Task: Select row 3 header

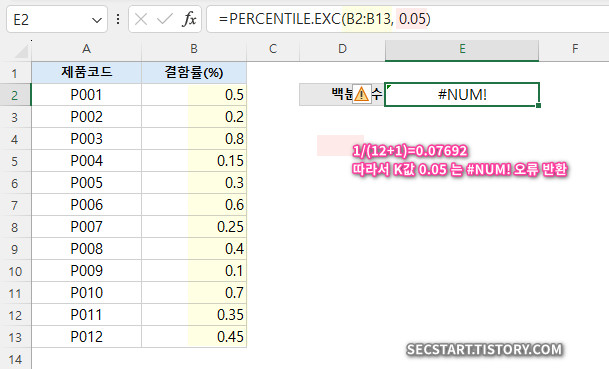Action: click(x=15, y=117)
